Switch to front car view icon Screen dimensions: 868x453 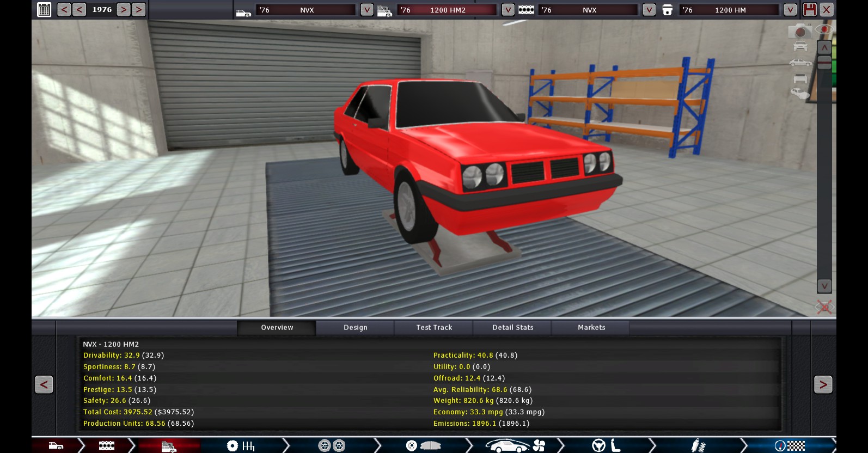[x=800, y=47]
